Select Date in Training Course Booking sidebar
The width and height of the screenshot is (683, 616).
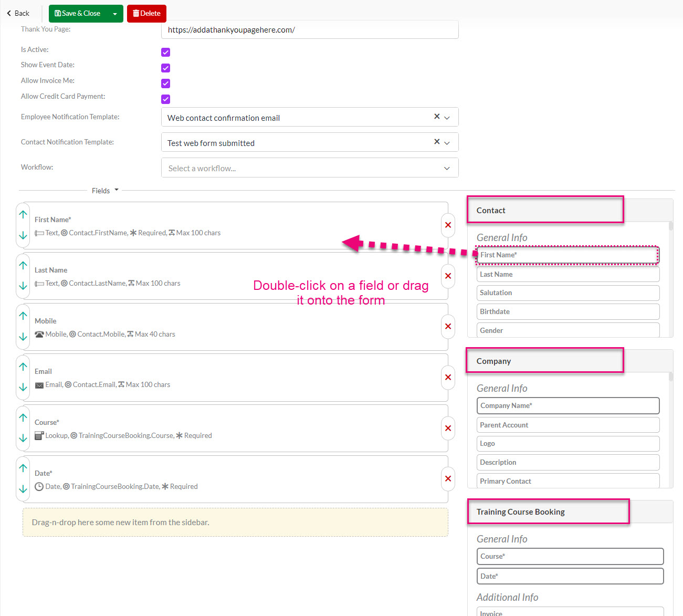570,576
